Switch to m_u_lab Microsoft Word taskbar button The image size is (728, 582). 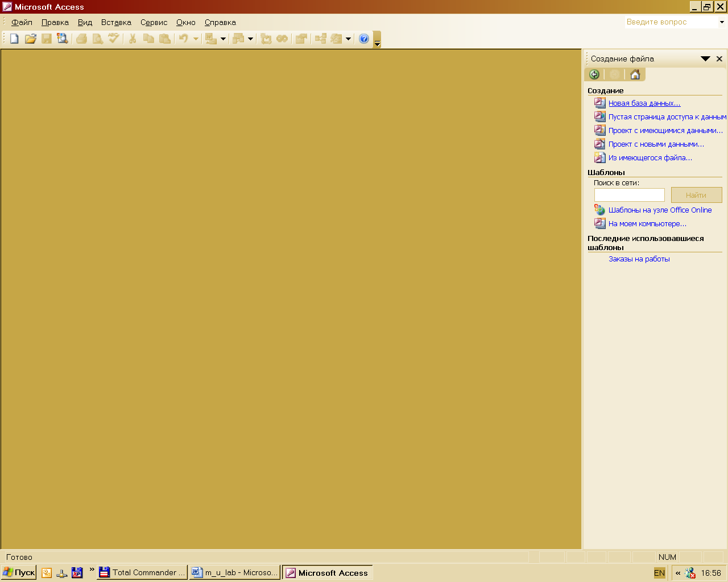[235, 572]
